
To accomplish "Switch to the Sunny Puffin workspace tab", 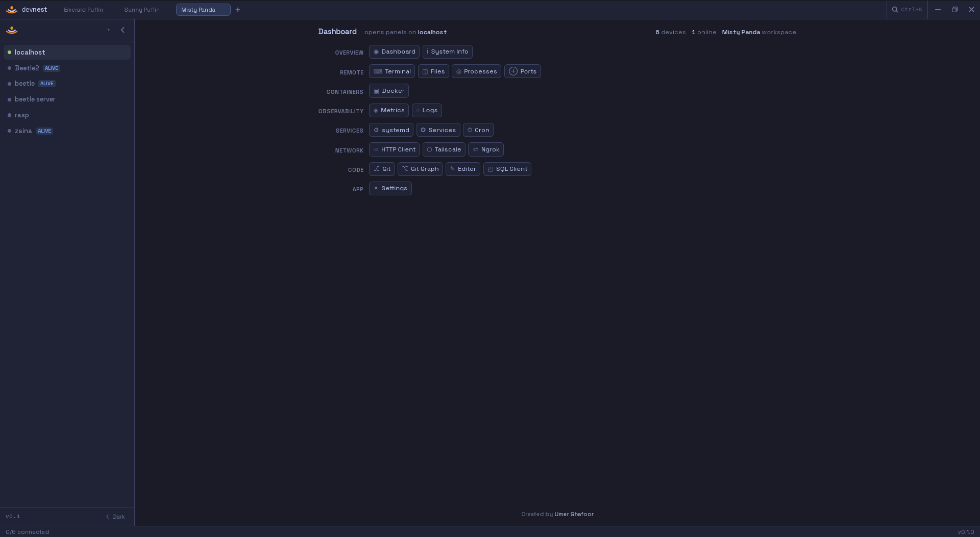I will click(x=142, y=10).
